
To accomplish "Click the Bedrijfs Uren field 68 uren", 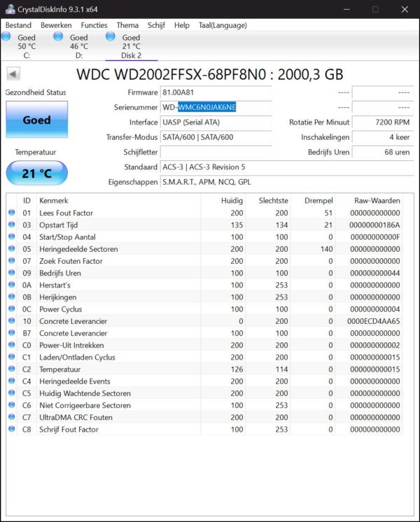I will click(x=383, y=152).
